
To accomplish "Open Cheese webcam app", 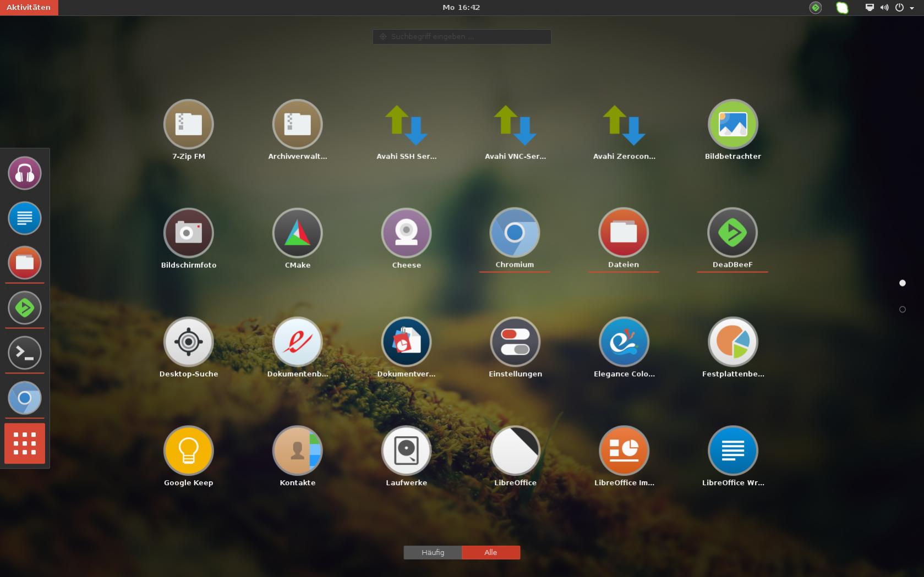I will click(x=406, y=233).
